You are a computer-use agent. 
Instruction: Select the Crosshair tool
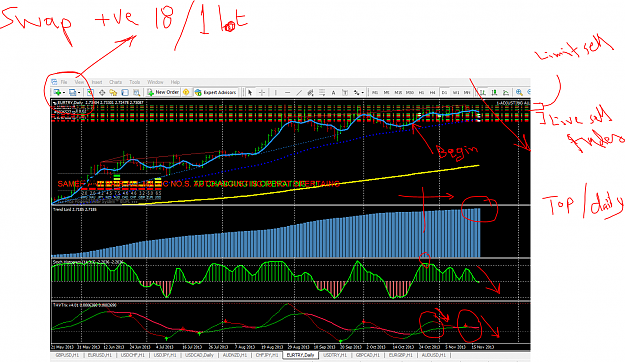click(x=262, y=92)
